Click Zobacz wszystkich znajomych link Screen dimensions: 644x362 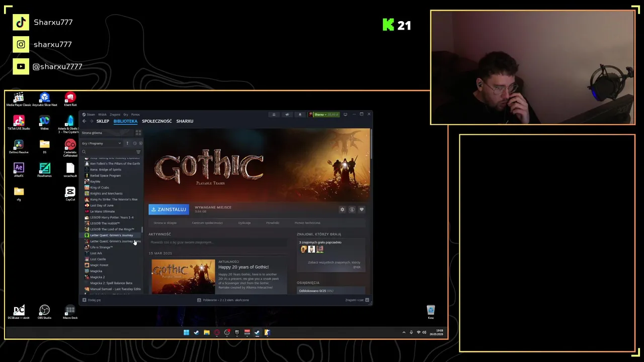click(x=334, y=264)
